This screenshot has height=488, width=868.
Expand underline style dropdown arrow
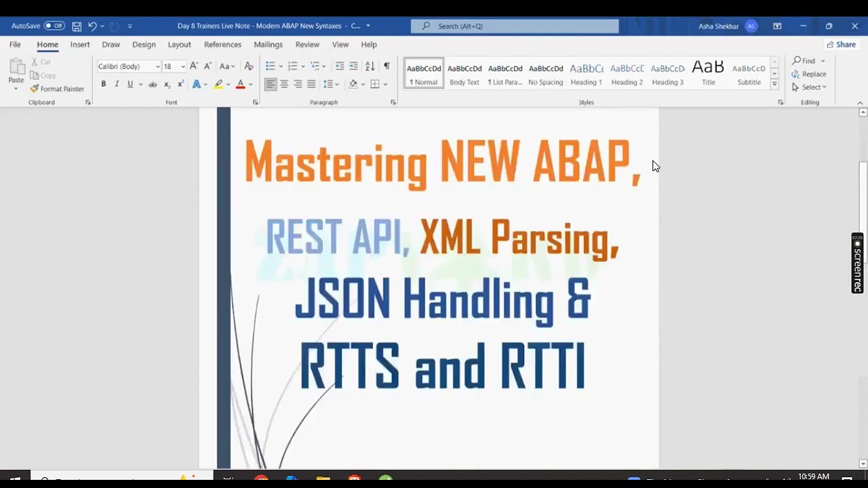click(140, 84)
